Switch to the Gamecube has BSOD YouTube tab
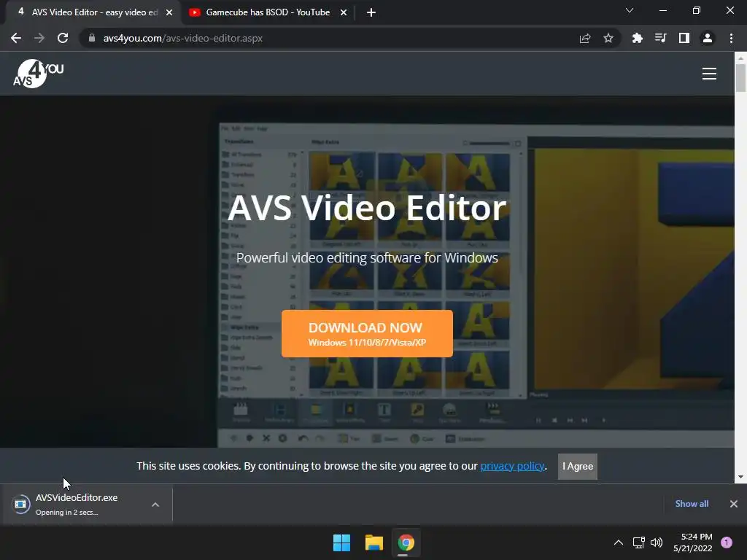 (x=268, y=12)
